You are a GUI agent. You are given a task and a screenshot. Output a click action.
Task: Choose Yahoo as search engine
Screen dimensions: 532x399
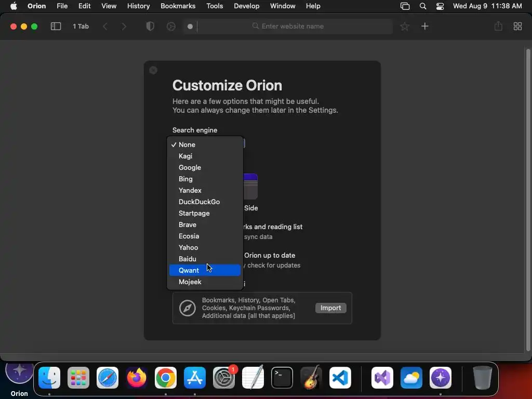[x=205, y=248]
